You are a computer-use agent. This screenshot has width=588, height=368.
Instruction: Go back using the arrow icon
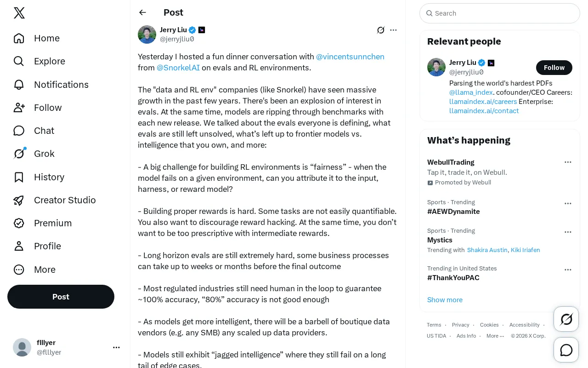pos(143,12)
